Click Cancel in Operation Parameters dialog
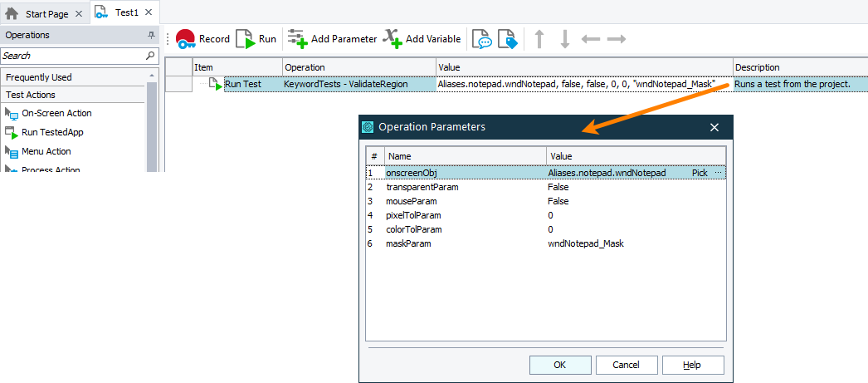This screenshot has height=383, width=868. (626, 365)
